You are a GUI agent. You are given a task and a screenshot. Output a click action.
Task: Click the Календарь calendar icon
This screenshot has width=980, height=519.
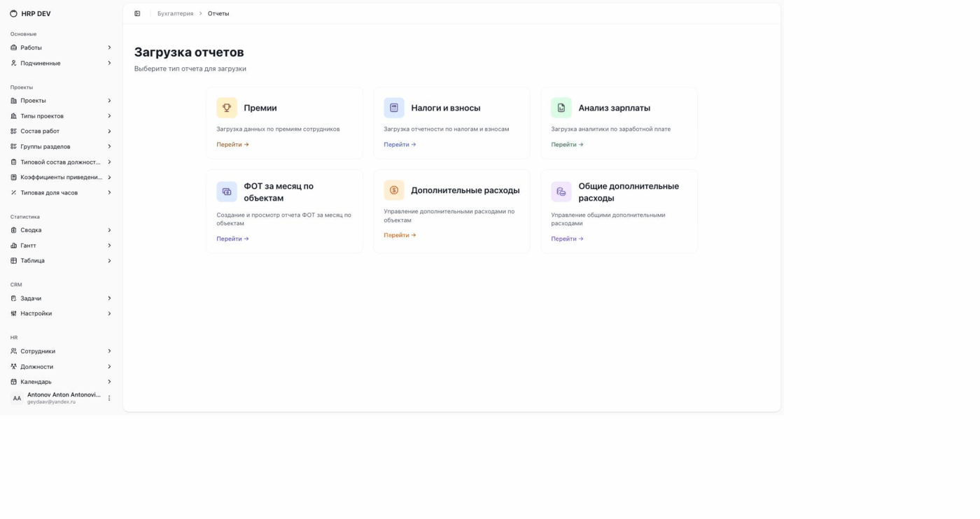pyautogui.click(x=13, y=382)
